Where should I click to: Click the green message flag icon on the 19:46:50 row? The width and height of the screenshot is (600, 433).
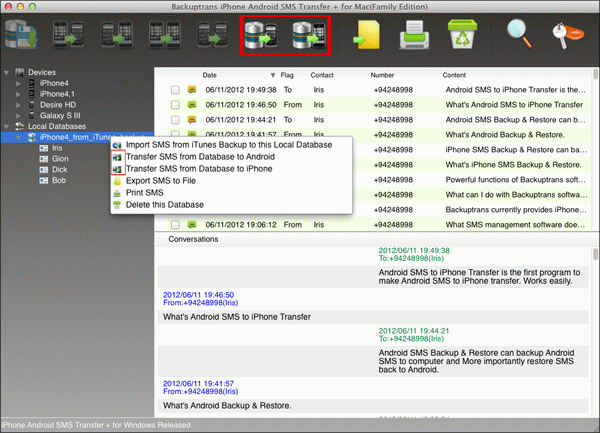[192, 104]
